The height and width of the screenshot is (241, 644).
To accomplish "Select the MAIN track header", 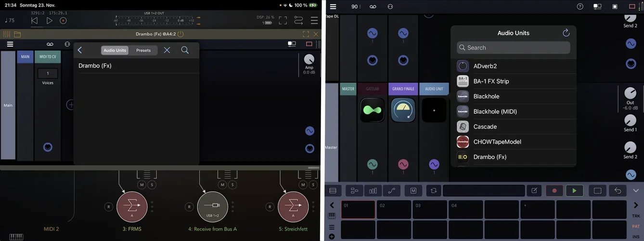I will pyautogui.click(x=25, y=57).
